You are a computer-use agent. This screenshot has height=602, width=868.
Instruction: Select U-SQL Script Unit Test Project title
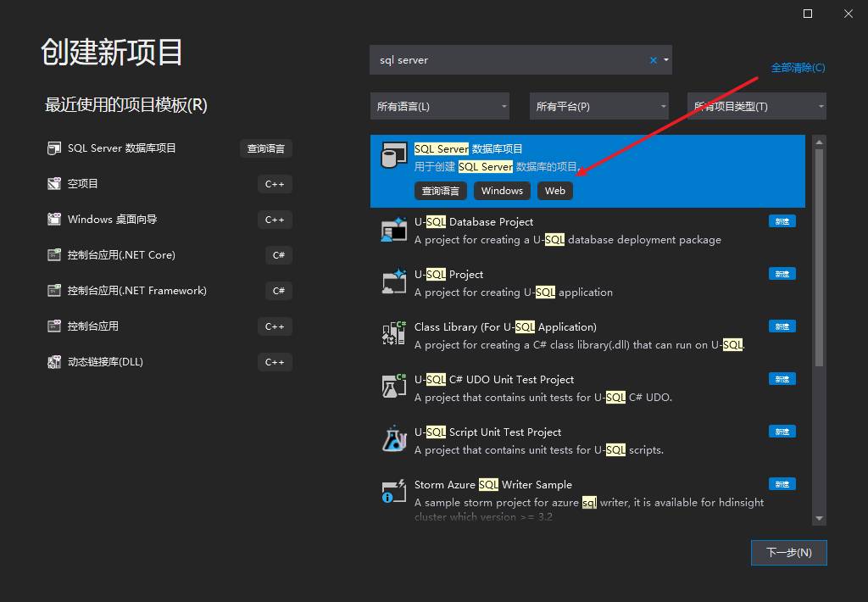(x=487, y=432)
